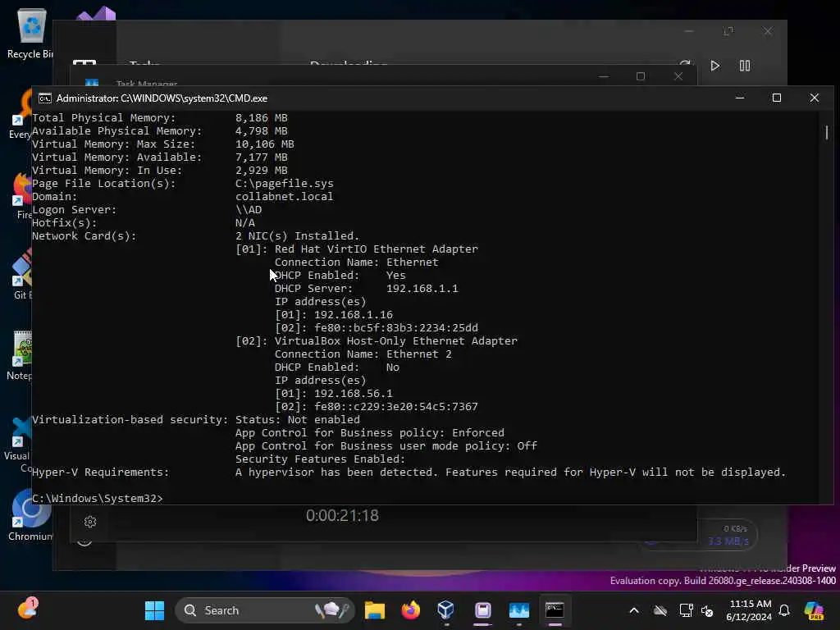The height and width of the screenshot is (630, 840).
Task: Open settings gear in background window
Action: (90, 522)
